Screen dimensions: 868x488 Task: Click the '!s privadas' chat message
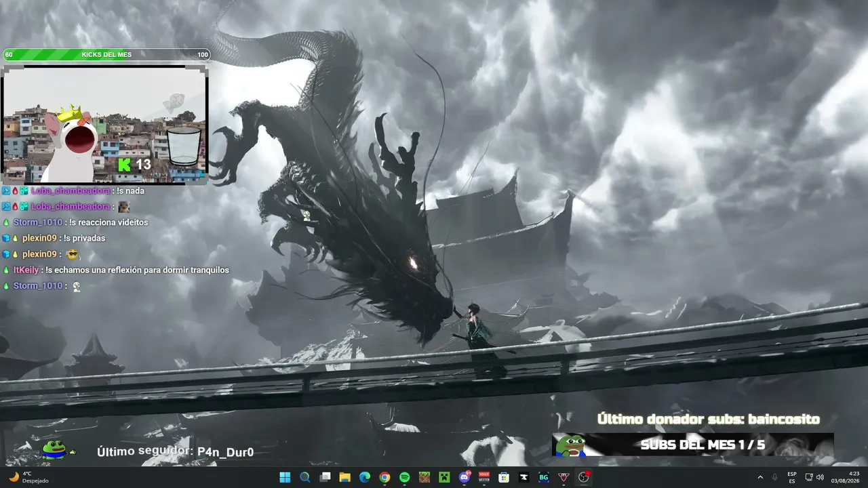tap(85, 238)
